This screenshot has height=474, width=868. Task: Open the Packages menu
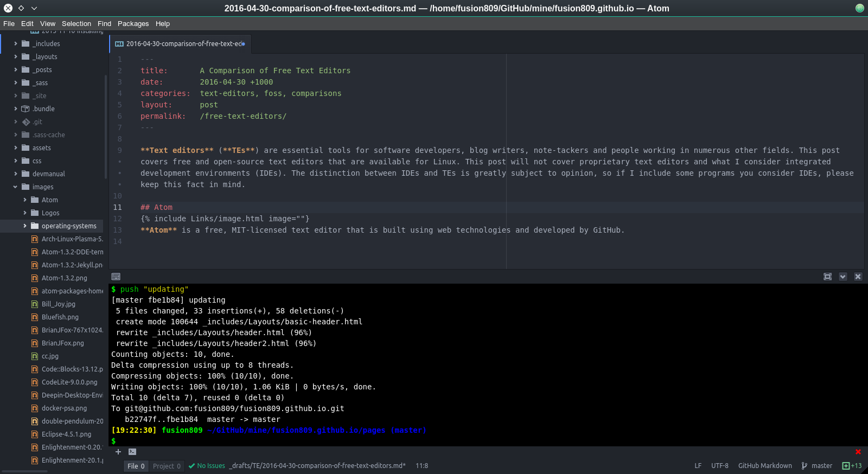[x=133, y=23]
